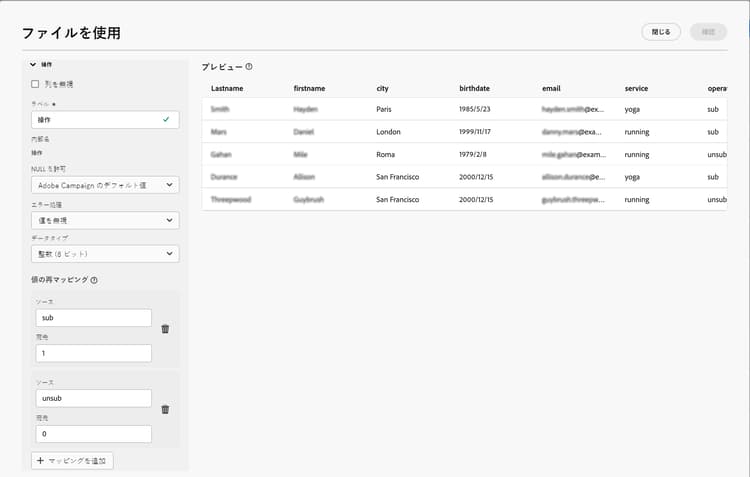Screen dimensions: 750x477
Task: Click the Lastname column header
Action: pos(227,89)
